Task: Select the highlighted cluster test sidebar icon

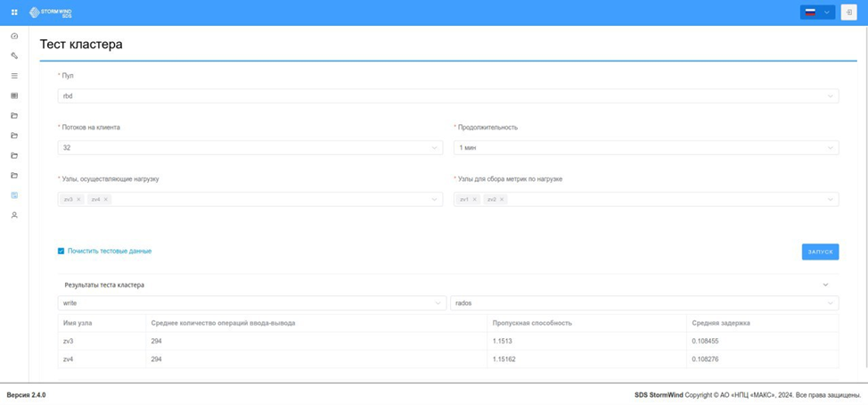Action: pyautogui.click(x=14, y=195)
